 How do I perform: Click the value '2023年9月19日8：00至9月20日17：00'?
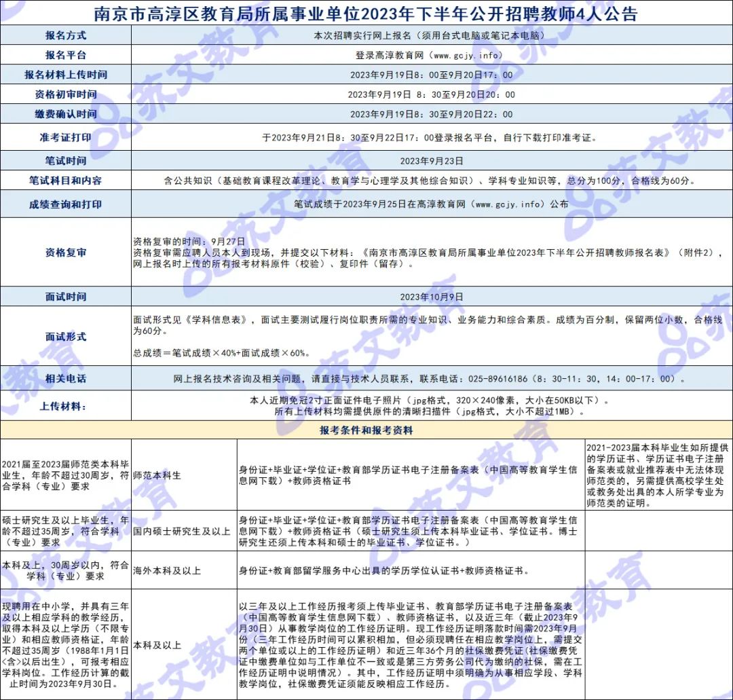432,75
